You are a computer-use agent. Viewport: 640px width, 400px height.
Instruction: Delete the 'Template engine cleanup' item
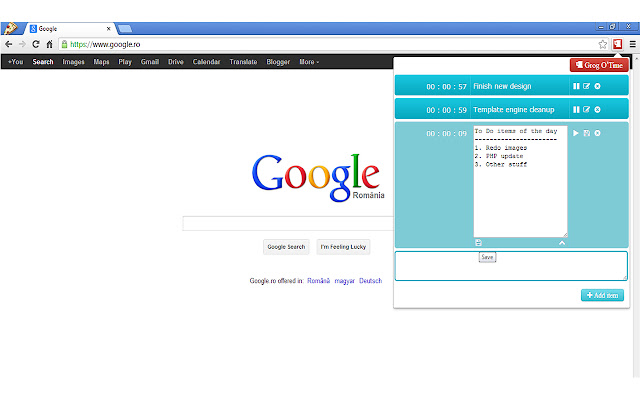point(598,109)
